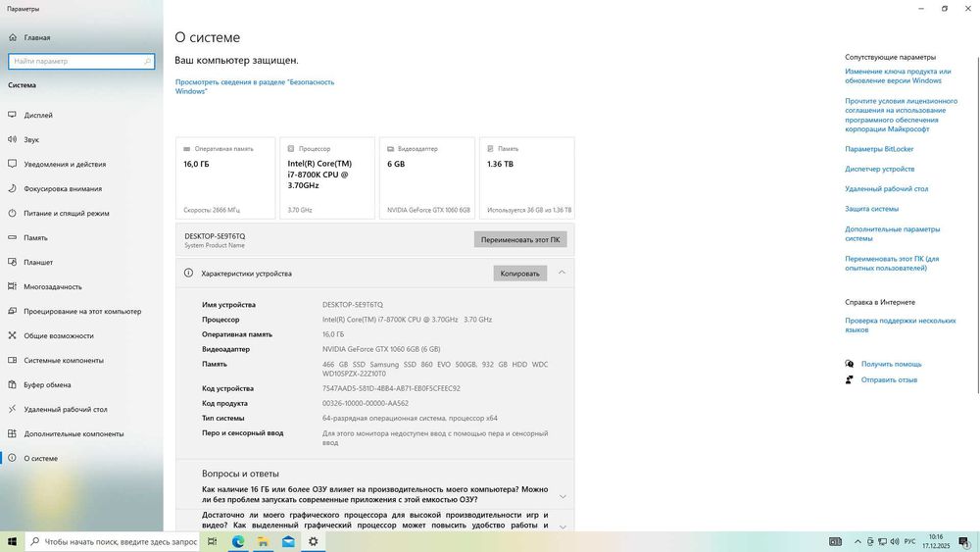This screenshot has height=552, width=980.
Task: Open Дополнительные параметры системы link
Action: pos(892,233)
